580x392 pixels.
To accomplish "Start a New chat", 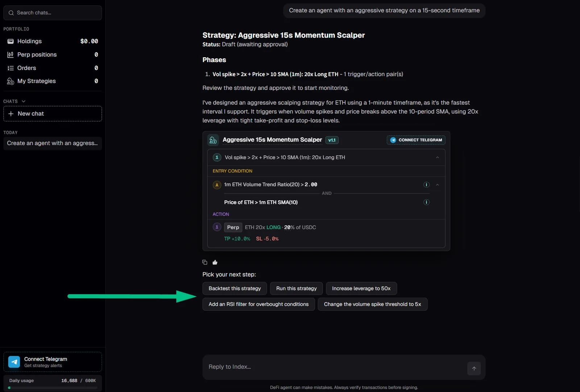I will pyautogui.click(x=53, y=114).
